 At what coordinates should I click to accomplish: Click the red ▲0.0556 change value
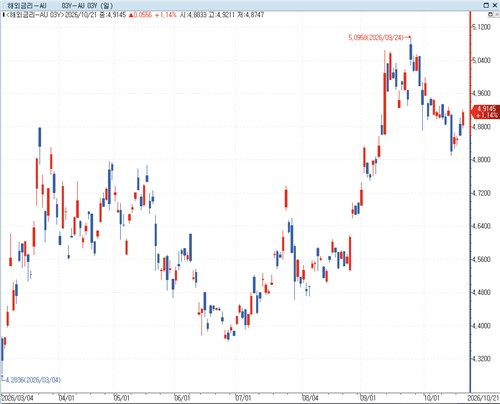[x=140, y=15]
